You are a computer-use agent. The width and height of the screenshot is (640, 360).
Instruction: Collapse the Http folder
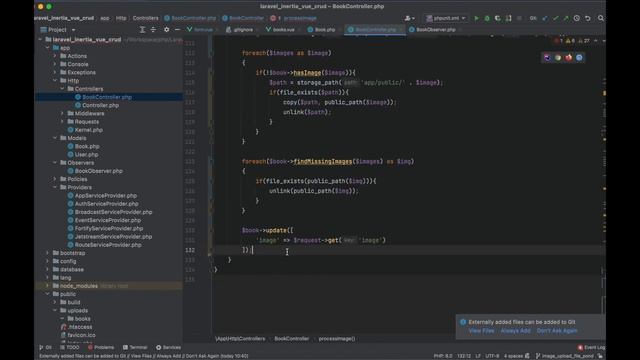click(55, 80)
